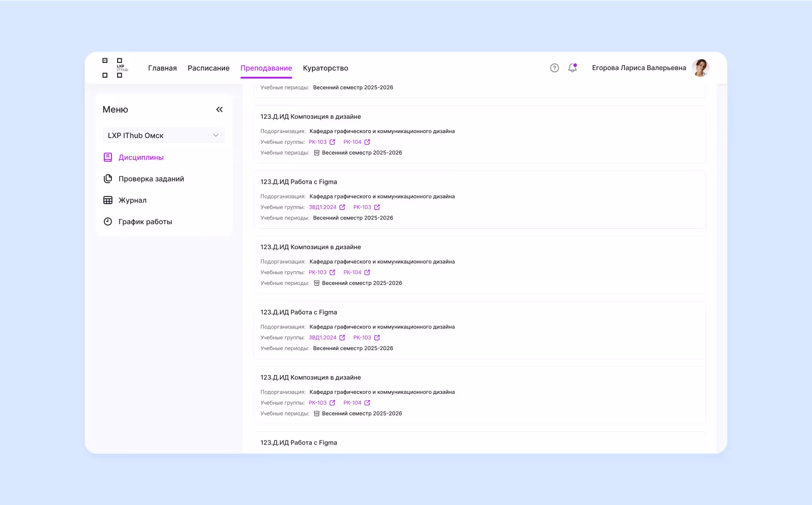Click Весенний семестр 2025-2026 in first Figma card
812x505 pixels.
click(353, 218)
